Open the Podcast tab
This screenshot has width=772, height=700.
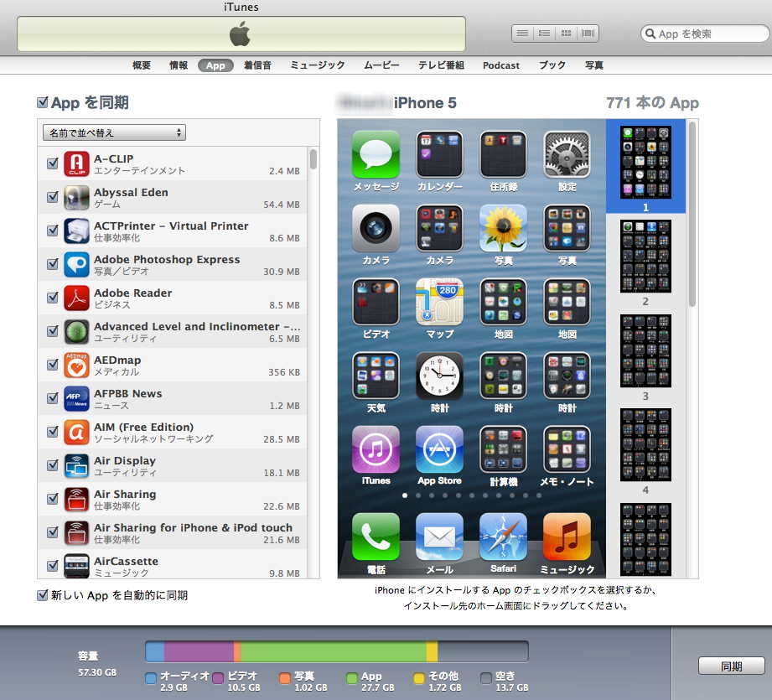point(501,65)
